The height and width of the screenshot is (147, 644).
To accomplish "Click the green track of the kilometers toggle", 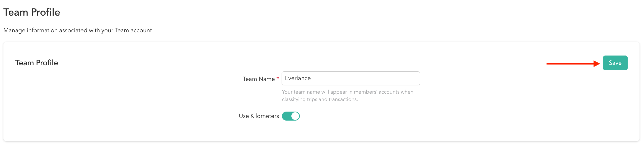I will (286, 116).
